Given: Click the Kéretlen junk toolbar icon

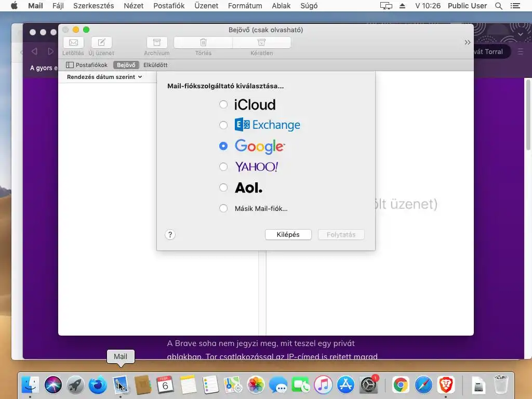Looking at the screenshot, I should (x=262, y=43).
